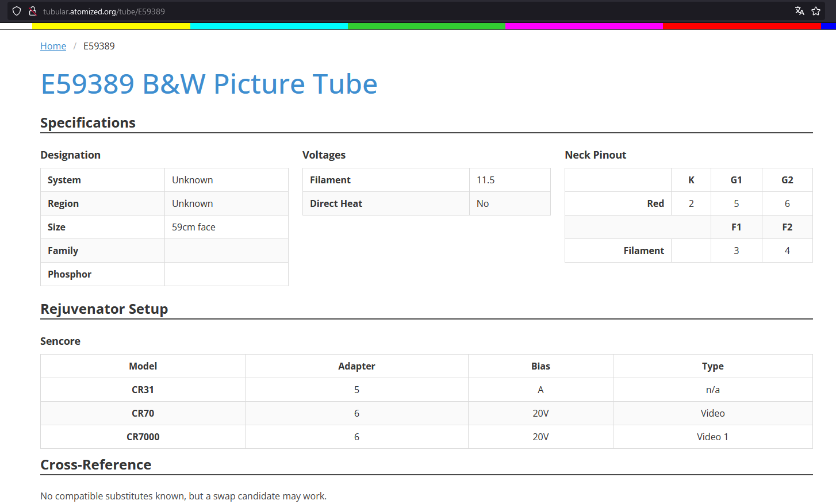Click the Cross-Reference heading

[95, 465]
